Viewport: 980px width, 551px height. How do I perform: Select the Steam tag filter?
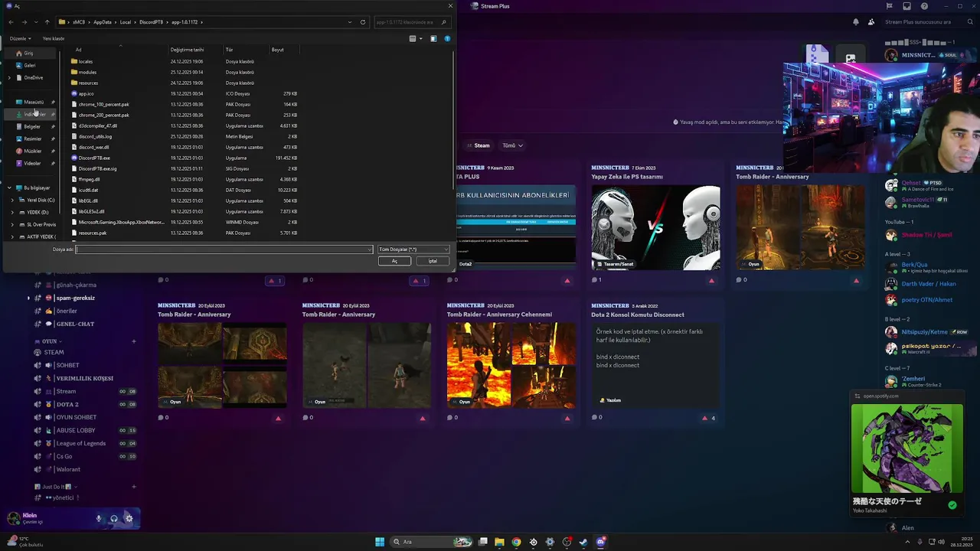(478, 145)
